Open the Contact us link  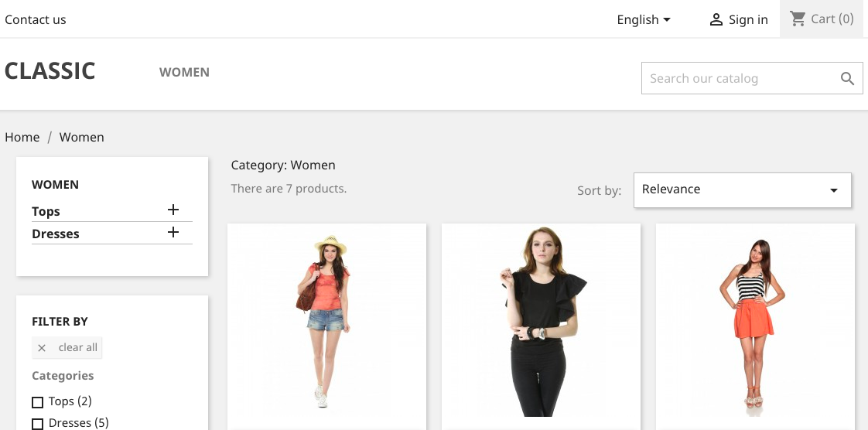(x=36, y=20)
